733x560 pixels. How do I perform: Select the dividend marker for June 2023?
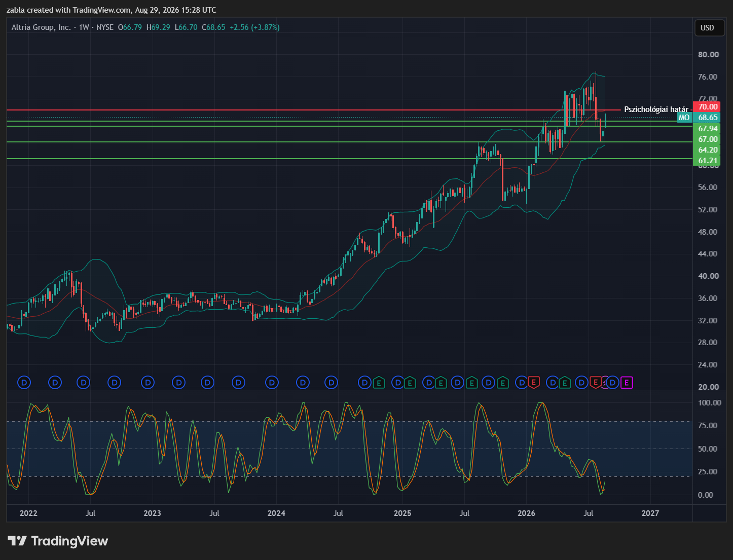207,383
